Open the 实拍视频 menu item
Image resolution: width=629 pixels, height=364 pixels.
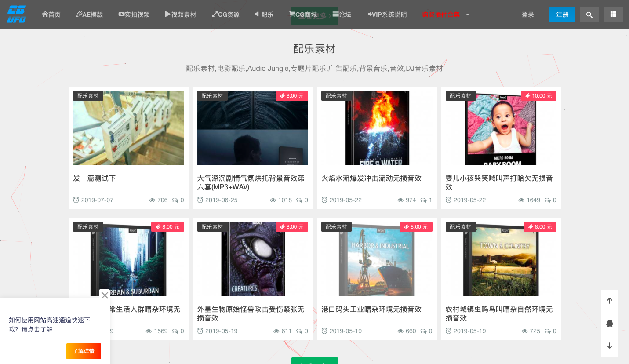point(134,15)
